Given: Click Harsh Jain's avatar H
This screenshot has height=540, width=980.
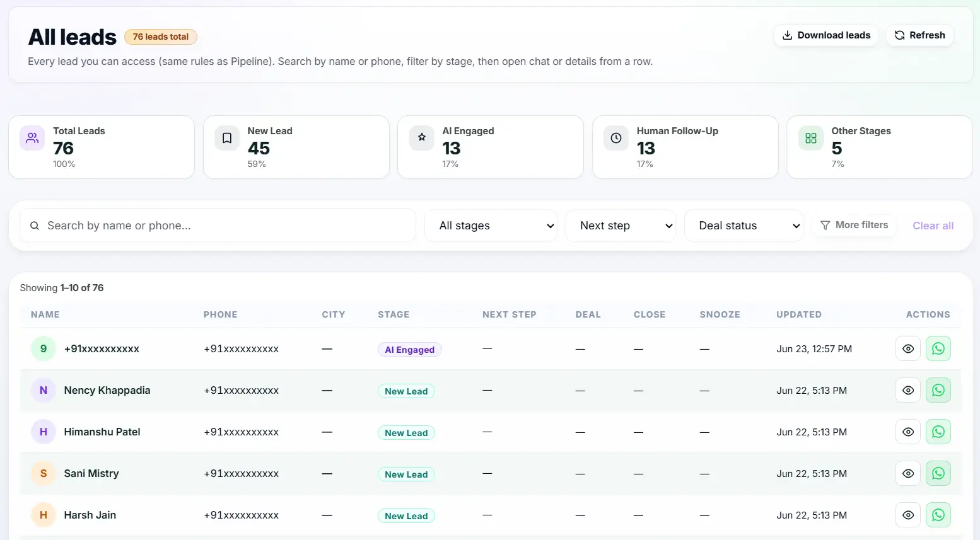Looking at the screenshot, I should click(x=44, y=515).
